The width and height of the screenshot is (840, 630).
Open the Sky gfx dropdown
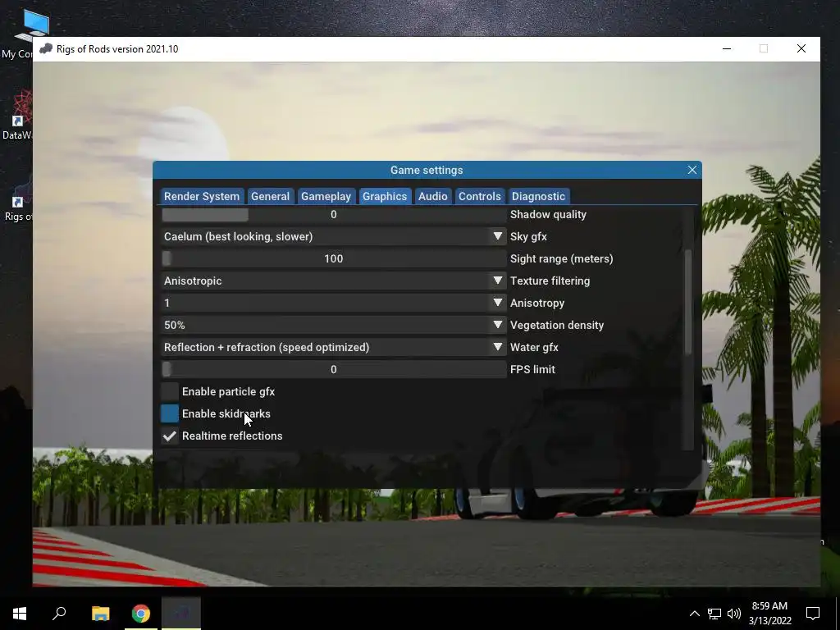coord(333,236)
